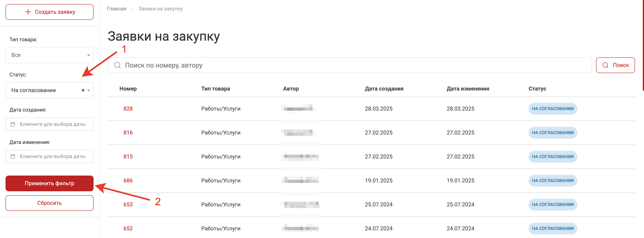Viewport: 644px width, 238px height.
Task: Click magnifier icon inside search field
Action: click(117, 65)
